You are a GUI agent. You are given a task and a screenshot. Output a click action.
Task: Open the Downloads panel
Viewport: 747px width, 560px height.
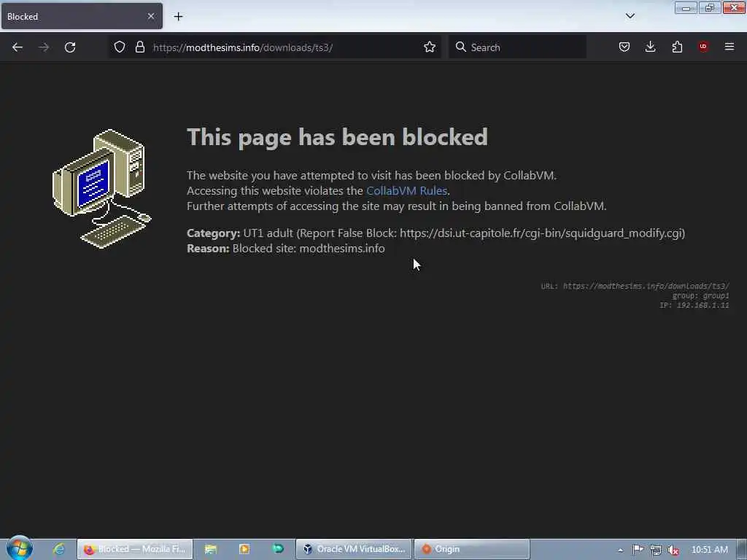[650, 47]
